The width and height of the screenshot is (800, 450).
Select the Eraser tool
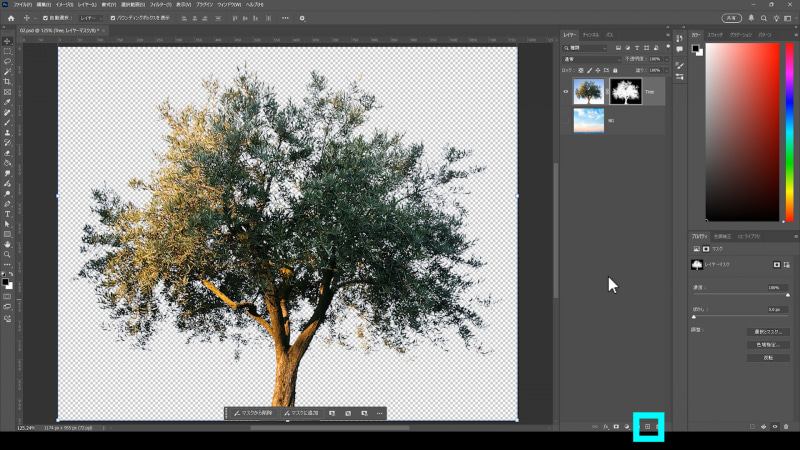point(7,153)
